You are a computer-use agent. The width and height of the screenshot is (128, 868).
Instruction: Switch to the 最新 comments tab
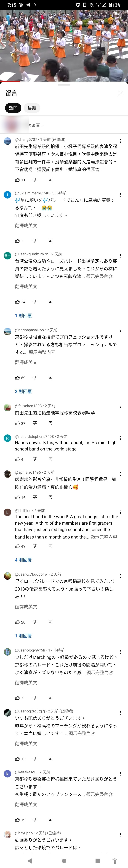coord(32,108)
